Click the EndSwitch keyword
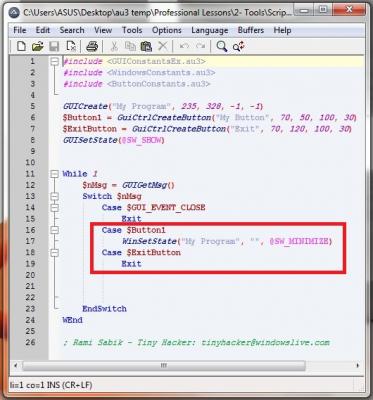Viewport: 373px width, 400px height. pos(104,309)
